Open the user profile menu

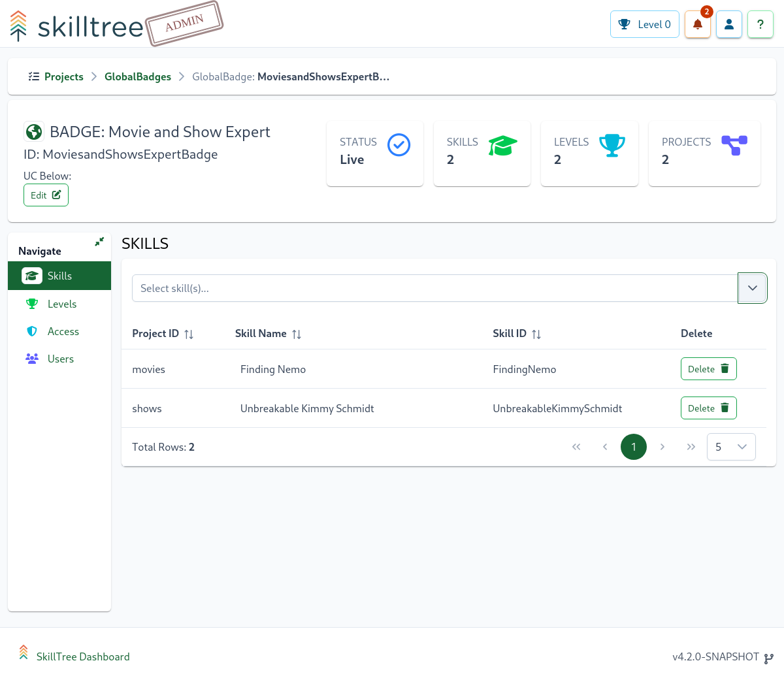click(729, 25)
